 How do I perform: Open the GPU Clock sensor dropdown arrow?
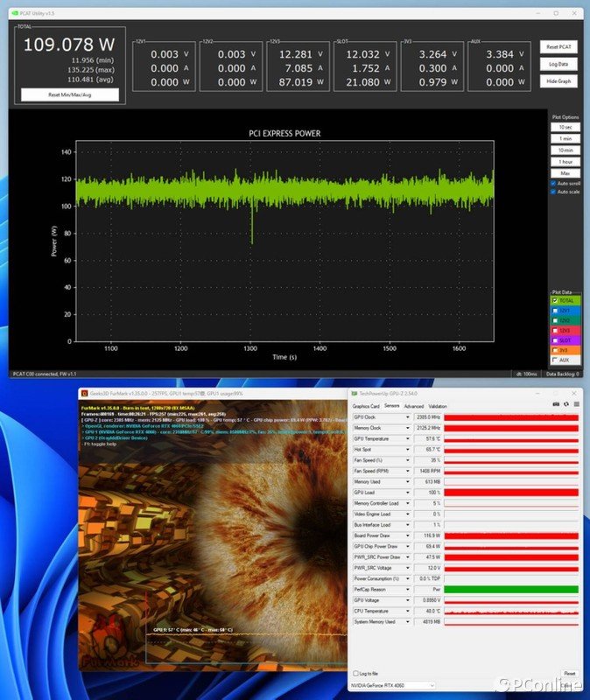coord(408,417)
